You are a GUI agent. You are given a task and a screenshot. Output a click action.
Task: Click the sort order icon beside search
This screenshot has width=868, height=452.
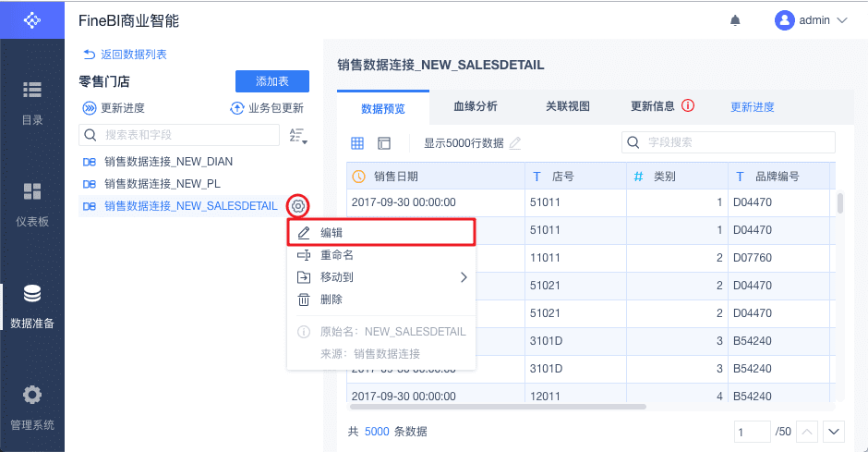tap(297, 136)
